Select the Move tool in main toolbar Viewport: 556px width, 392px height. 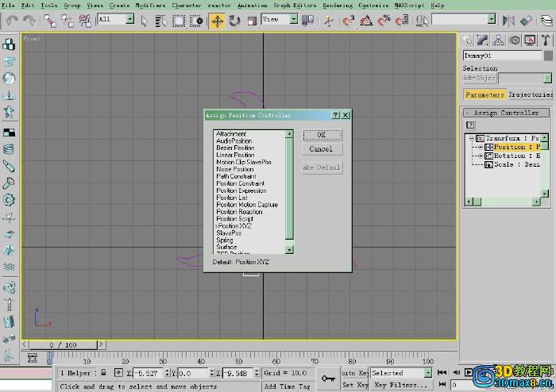pyautogui.click(x=218, y=21)
